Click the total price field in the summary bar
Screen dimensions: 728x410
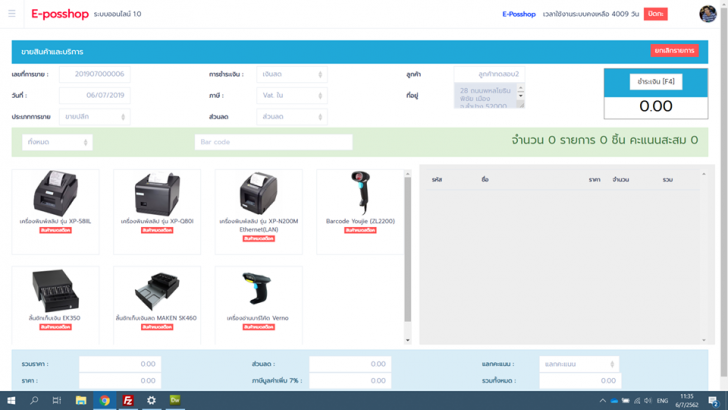[120, 364]
